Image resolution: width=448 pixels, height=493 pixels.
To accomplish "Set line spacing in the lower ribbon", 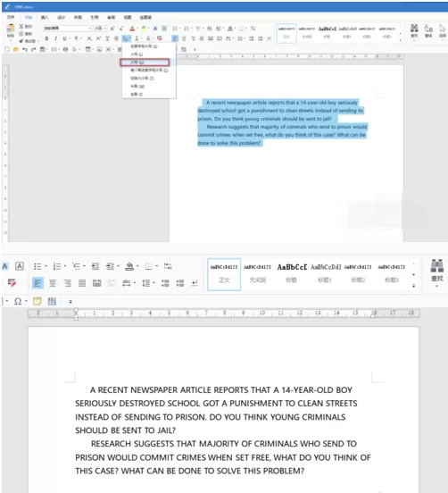I will point(145,283).
